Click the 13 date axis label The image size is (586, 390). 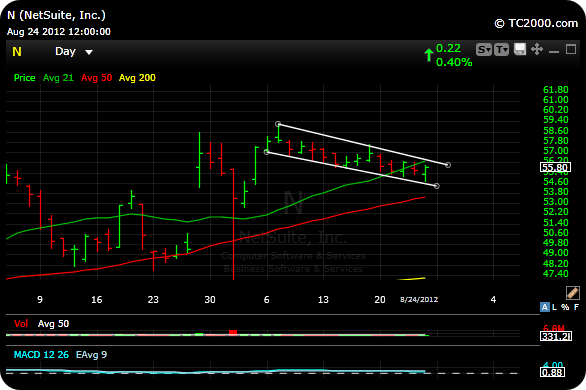323,300
